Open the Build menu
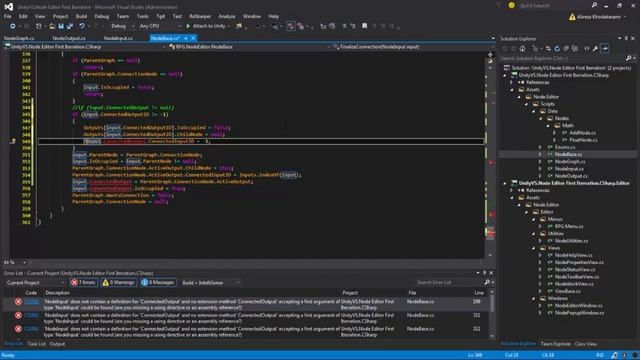This screenshot has height=360, width=640. (81, 16)
